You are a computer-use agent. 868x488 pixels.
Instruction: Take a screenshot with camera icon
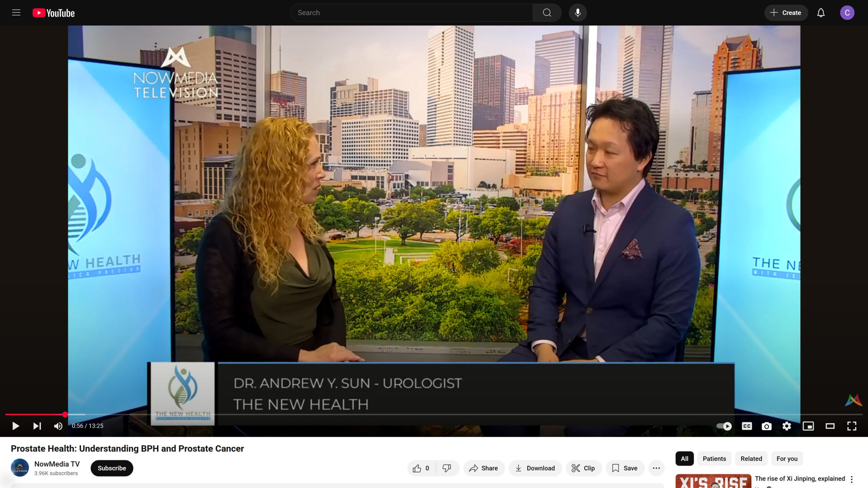[x=766, y=426]
